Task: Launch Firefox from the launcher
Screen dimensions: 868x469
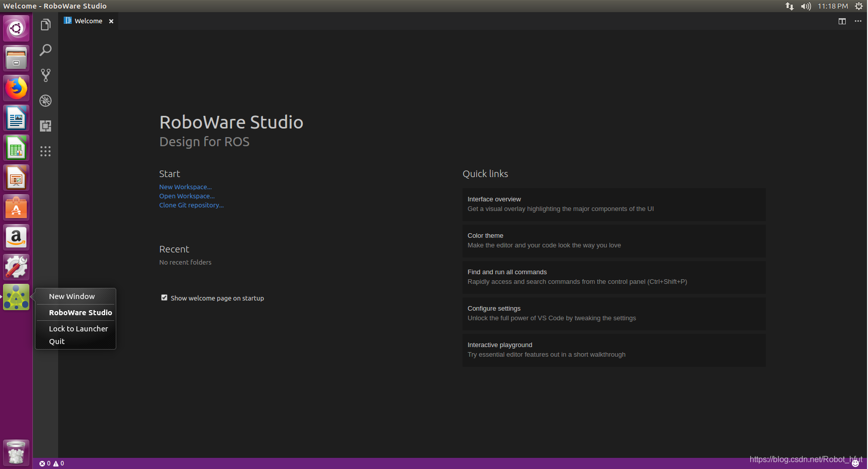Action: (16, 88)
